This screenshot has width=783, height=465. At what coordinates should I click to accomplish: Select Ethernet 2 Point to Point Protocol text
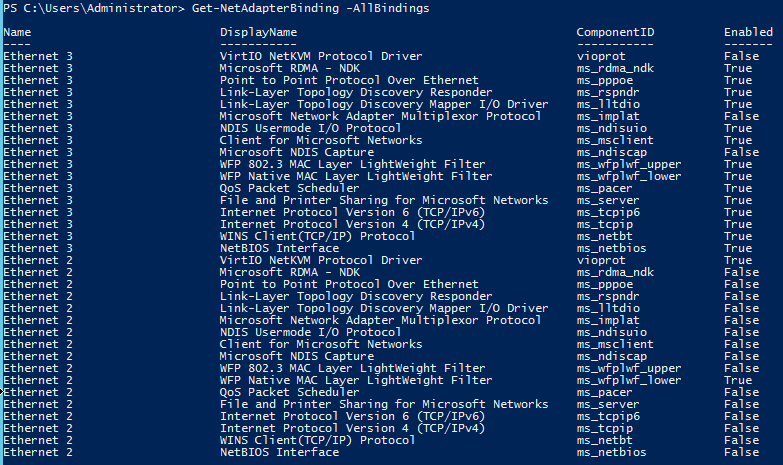(335, 284)
